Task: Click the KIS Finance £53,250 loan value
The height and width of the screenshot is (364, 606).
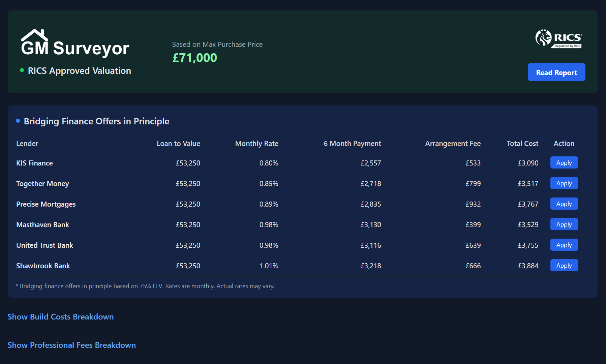Action: tap(188, 163)
